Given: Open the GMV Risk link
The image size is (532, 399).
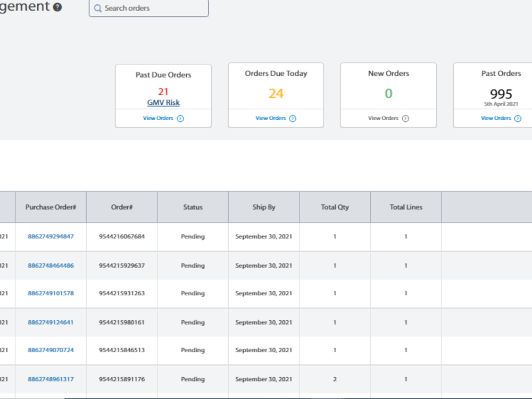Looking at the screenshot, I should pyautogui.click(x=163, y=103).
